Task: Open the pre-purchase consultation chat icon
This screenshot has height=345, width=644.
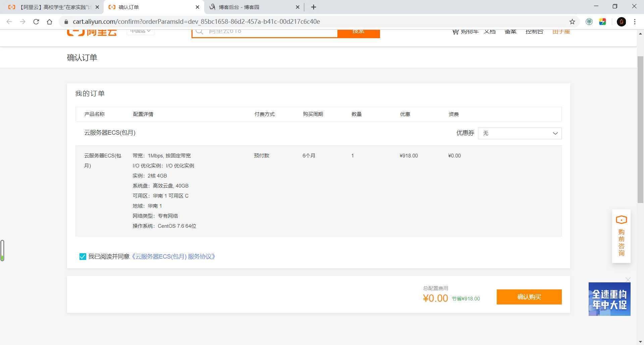Action: 621,236
